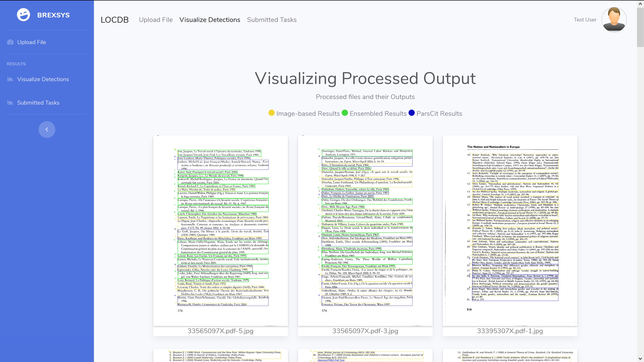Click the 33395307X.pdf-1.jpg file name

tap(510, 331)
